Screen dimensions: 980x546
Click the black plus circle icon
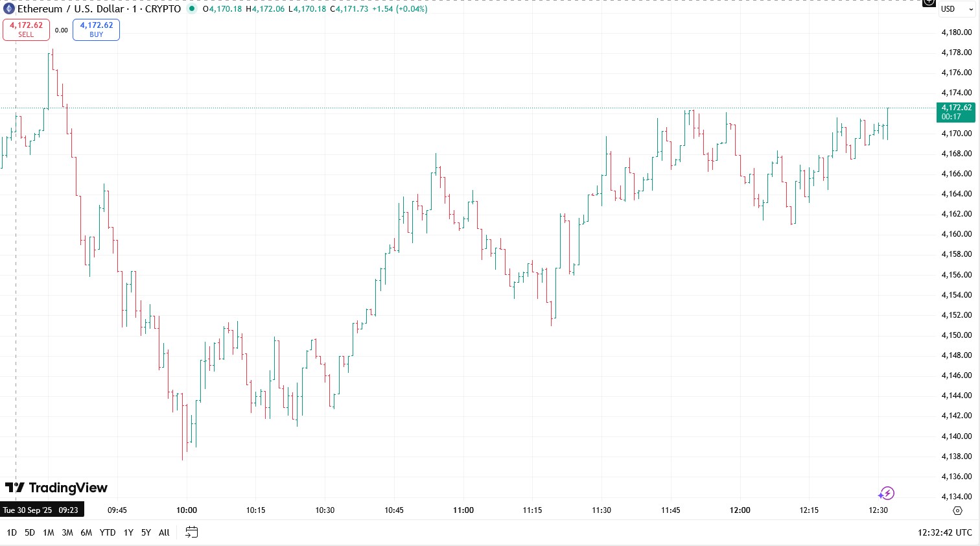[x=929, y=3]
